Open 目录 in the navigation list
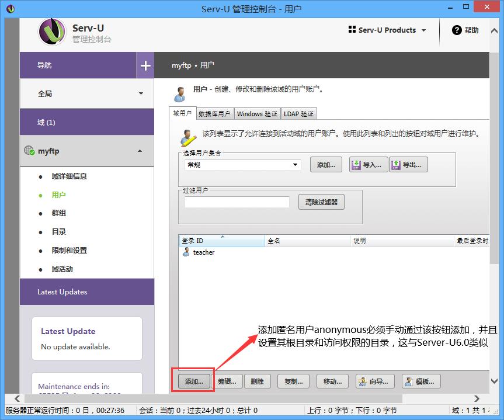The image size is (504, 420). click(x=58, y=231)
